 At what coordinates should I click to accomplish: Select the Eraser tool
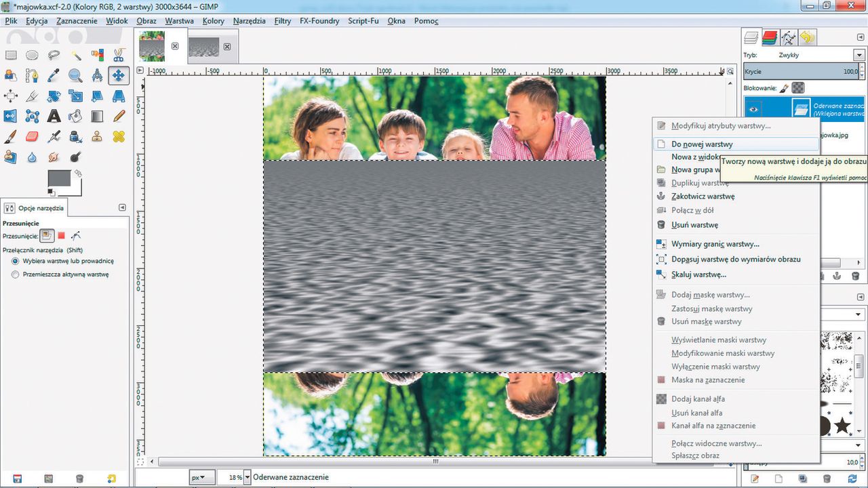(x=32, y=137)
